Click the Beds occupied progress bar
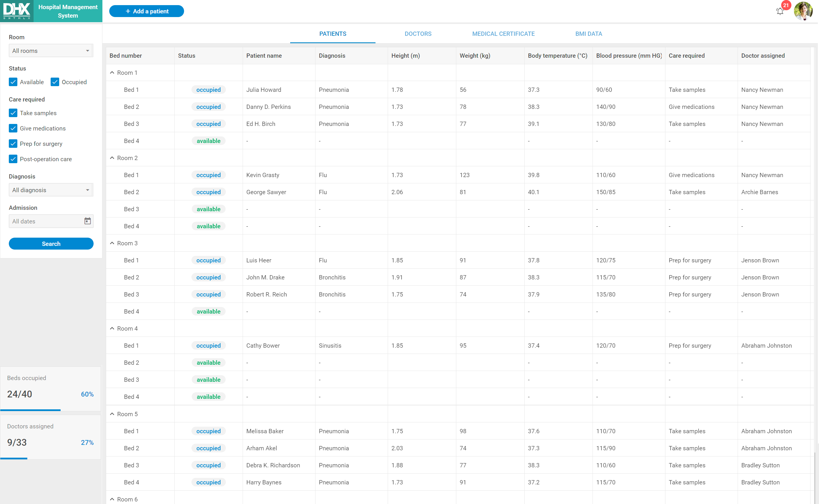The image size is (819, 504). pos(50,410)
